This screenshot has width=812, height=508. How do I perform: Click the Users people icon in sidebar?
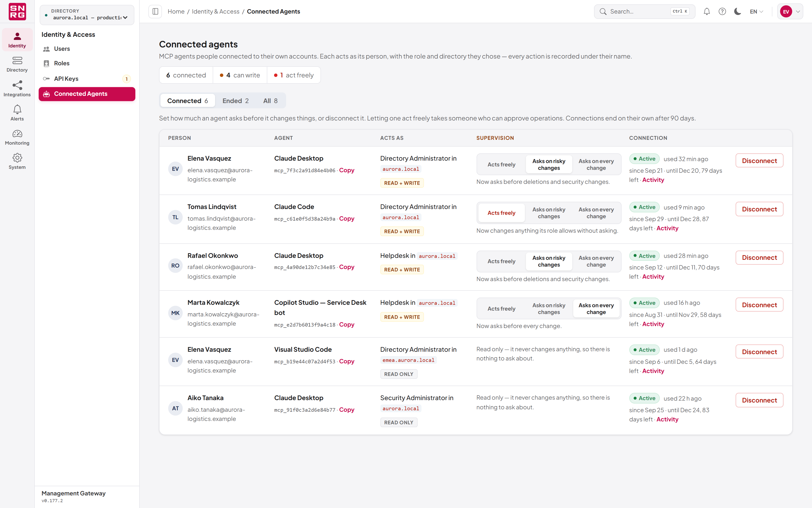tap(46, 49)
